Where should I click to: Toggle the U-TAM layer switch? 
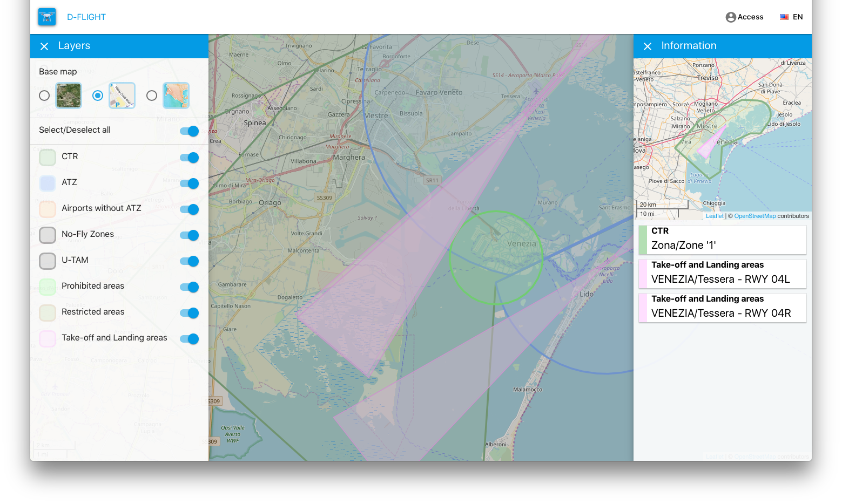[190, 261]
